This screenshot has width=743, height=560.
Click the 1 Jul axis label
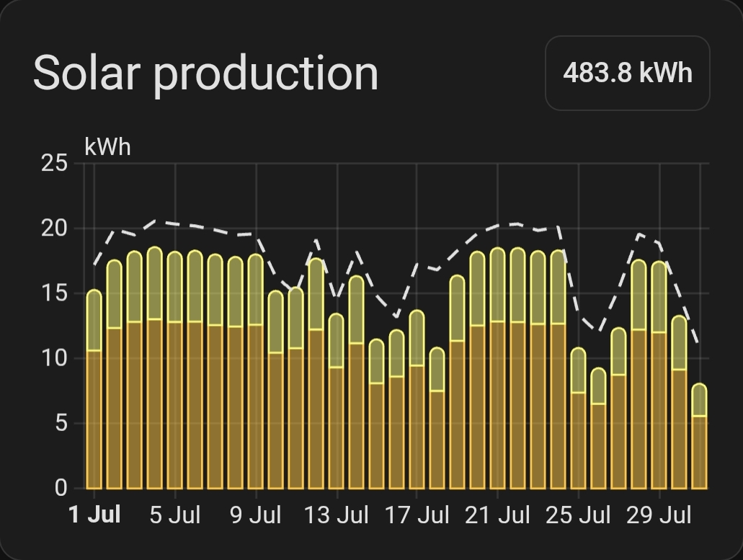[x=95, y=515]
